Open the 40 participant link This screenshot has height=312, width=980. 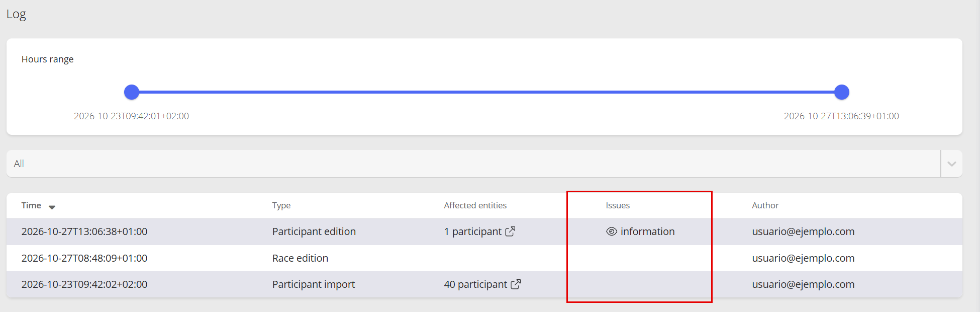pos(475,284)
